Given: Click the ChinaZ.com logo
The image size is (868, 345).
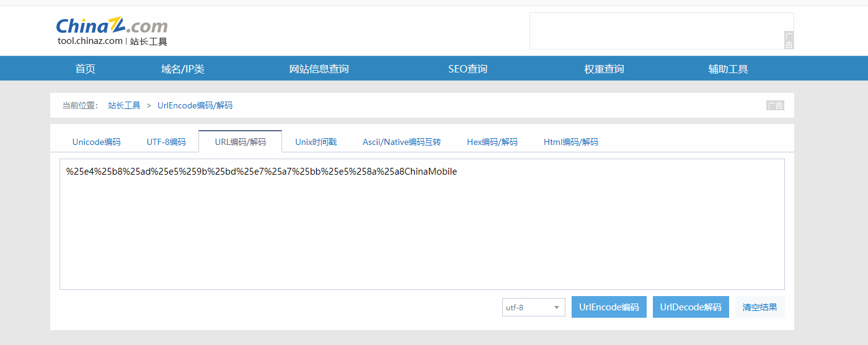Looking at the screenshot, I should pos(112,31).
